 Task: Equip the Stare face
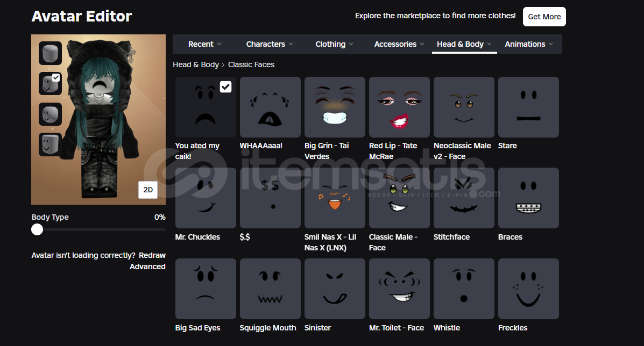pos(528,107)
